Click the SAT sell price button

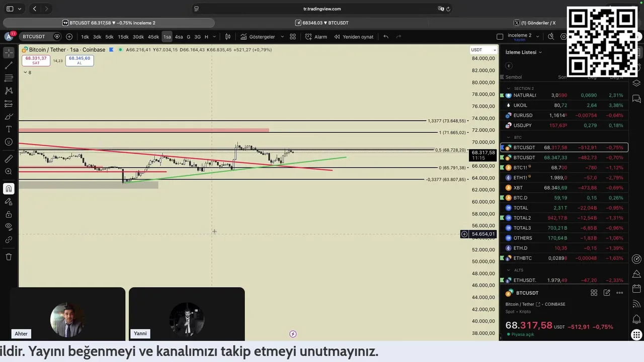[x=36, y=60]
